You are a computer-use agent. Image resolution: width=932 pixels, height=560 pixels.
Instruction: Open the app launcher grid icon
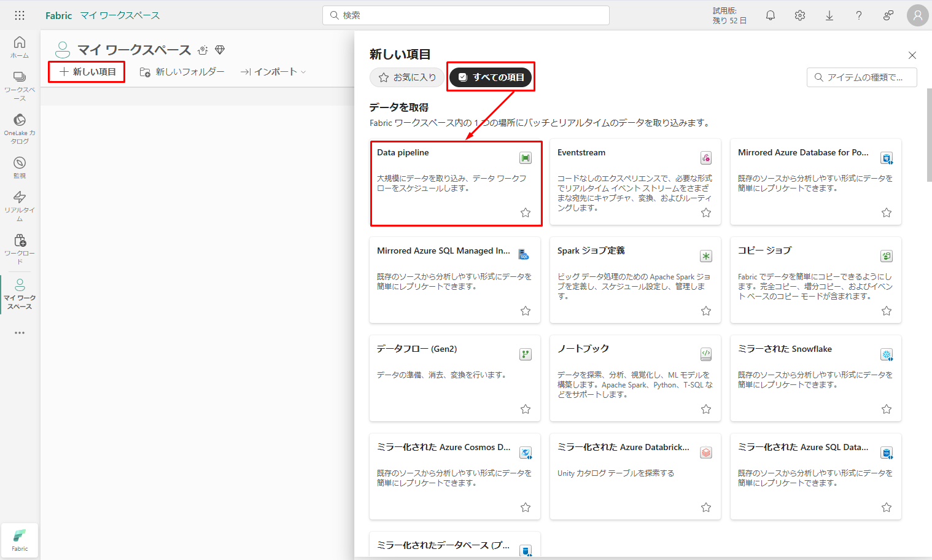(20, 15)
